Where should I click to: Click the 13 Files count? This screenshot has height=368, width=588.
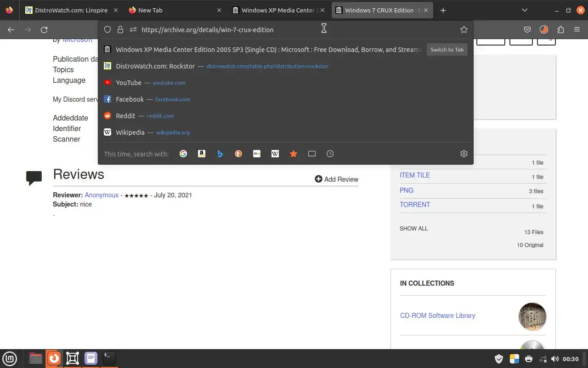tap(534, 232)
